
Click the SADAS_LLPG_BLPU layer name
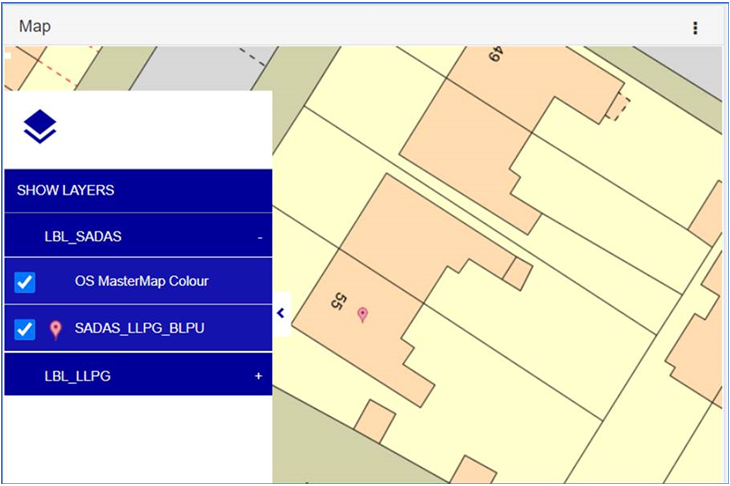139,328
